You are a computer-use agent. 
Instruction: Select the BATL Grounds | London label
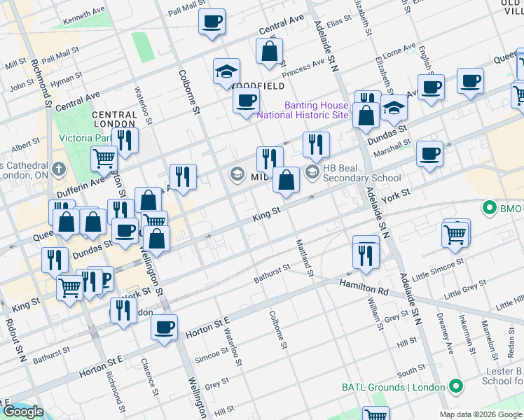coord(393,387)
